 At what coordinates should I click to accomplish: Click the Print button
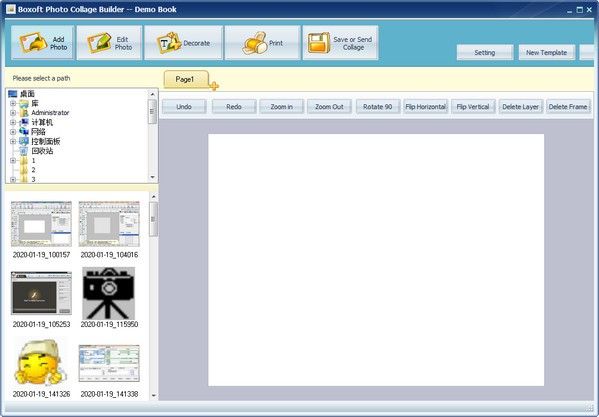(262, 43)
